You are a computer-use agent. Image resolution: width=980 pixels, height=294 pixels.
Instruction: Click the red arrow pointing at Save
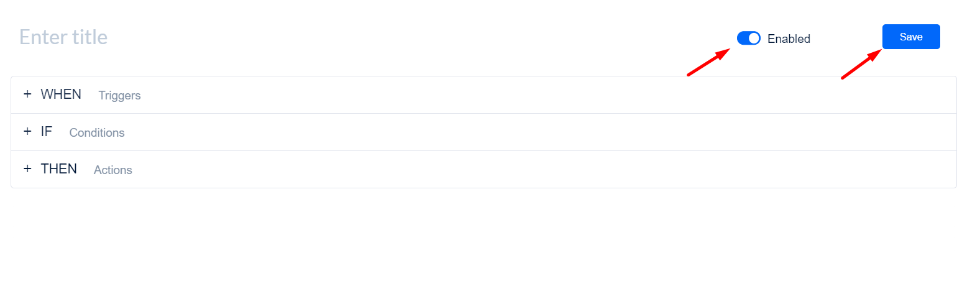861,64
